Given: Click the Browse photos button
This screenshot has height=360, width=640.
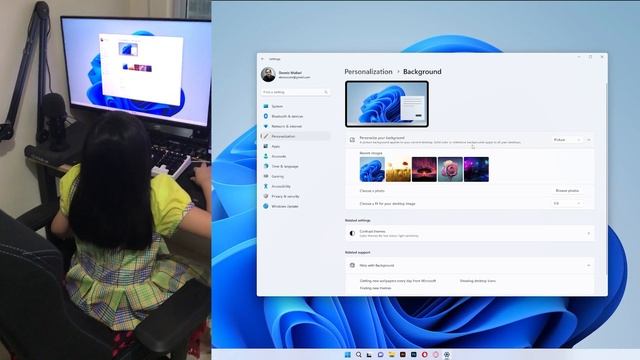Looking at the screenshot, I should coord(567,191).
